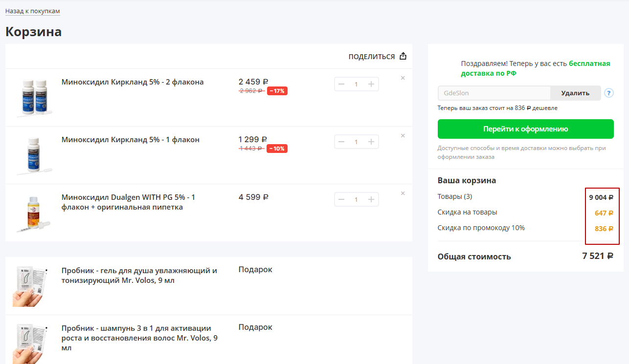
Task: Click the Dualgen bottle product thumbnail
Action: click(33, 213)
